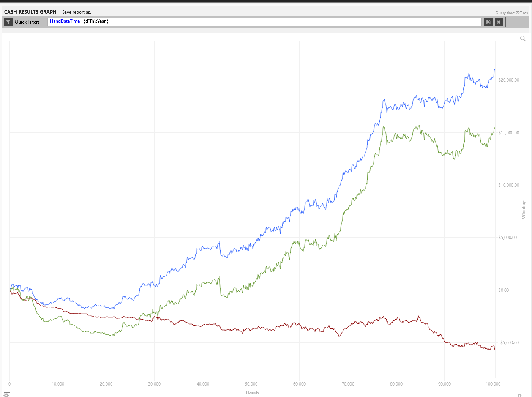532x397 pixels.
Task: Click the Winnings axis title
Action: click(x=524, y=209)
